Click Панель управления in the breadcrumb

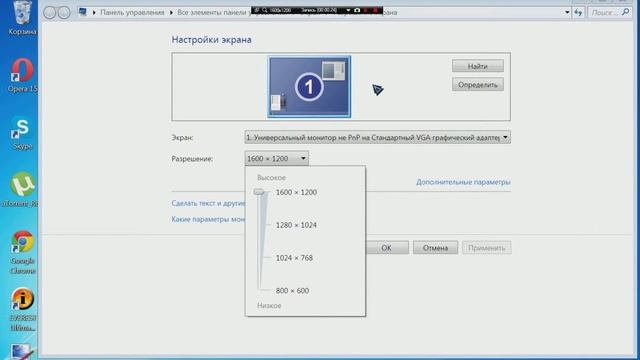click(x=132, y=12)
